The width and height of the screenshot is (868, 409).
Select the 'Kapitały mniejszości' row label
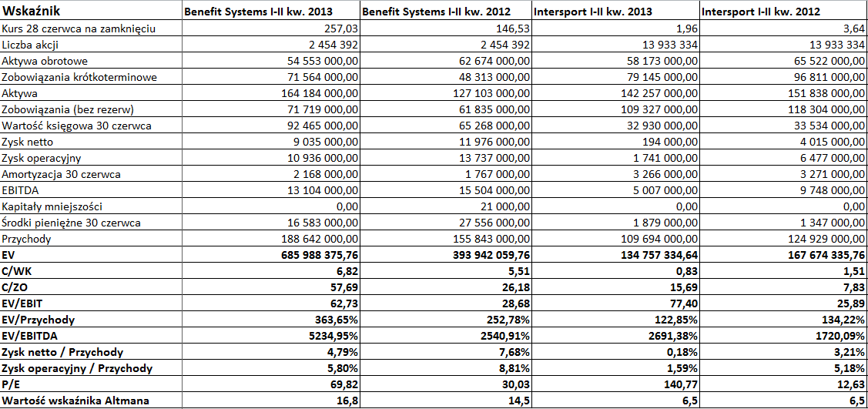point(91,207)
